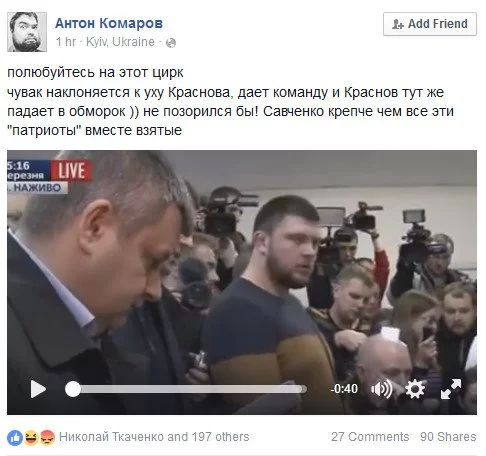
Task: Click the 1 hr timestamp link
Action: click(x=66, y=42)
